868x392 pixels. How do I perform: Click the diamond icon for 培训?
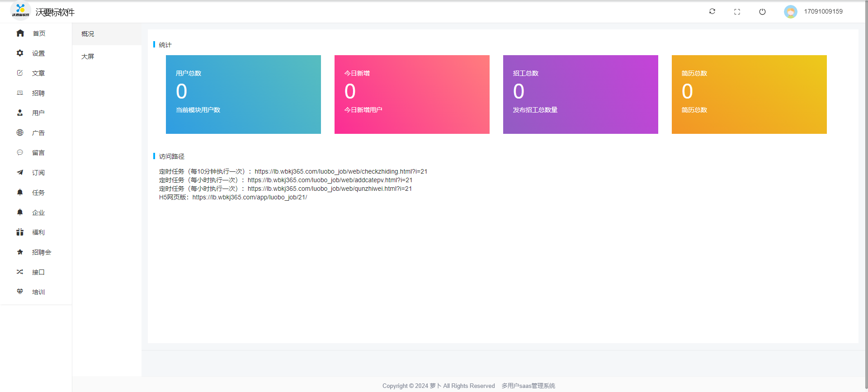20,292
